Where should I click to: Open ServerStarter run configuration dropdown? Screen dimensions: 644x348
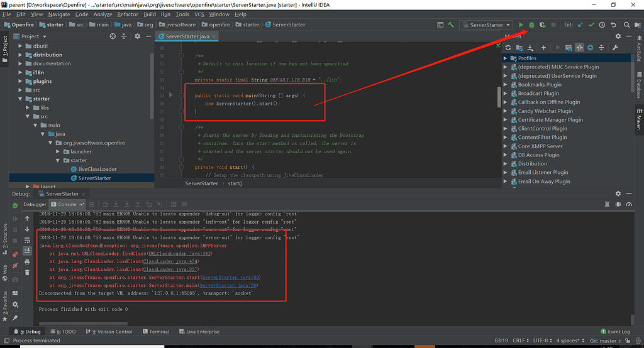click(x=486, y=24)
